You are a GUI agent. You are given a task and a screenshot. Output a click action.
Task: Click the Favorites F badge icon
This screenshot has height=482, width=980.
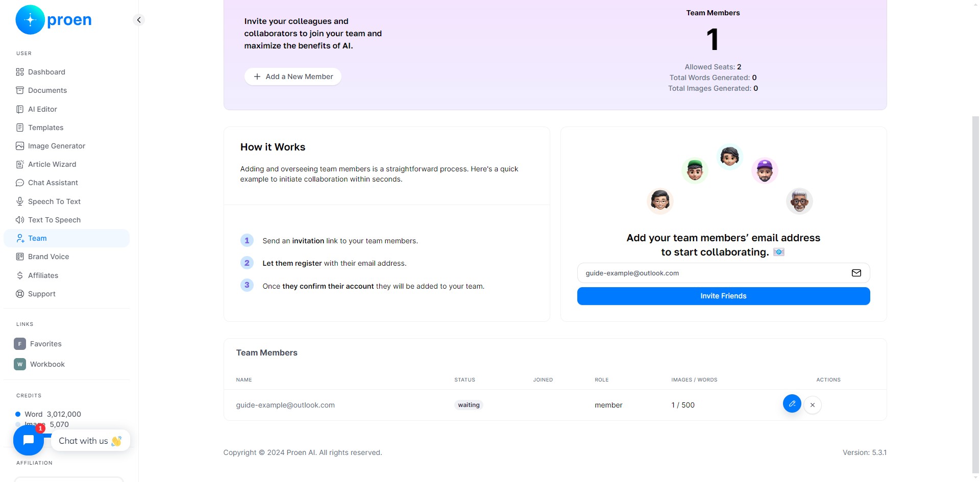(20, 344)
